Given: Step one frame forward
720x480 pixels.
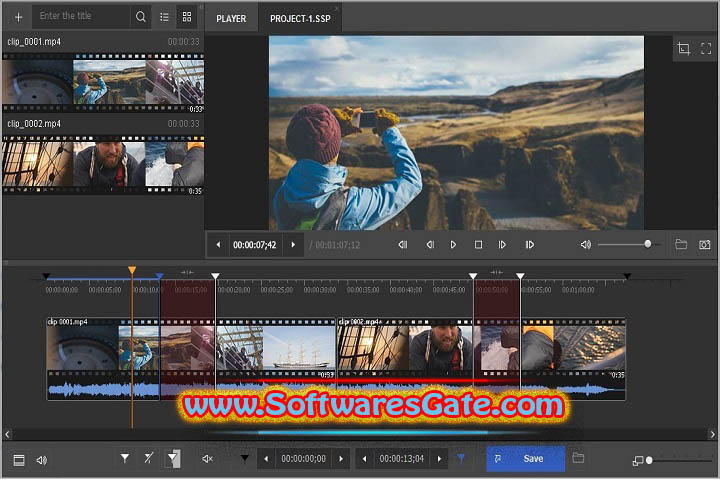Looking at the screenshot, I should click(502, 245).
